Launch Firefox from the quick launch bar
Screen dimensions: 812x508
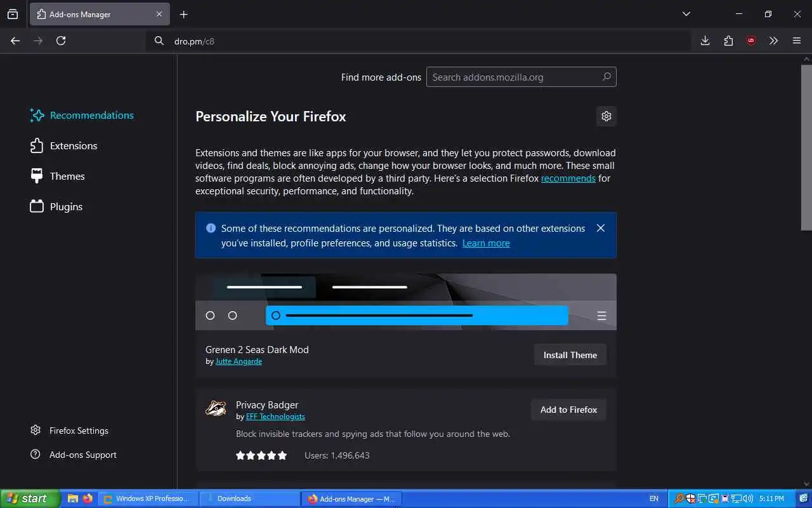pos(88,498)
